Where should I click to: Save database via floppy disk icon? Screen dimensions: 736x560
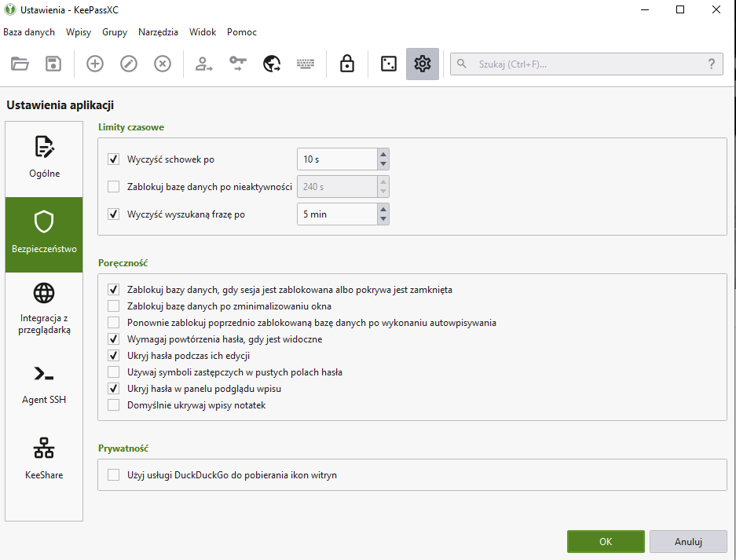(x=53, y=64)
